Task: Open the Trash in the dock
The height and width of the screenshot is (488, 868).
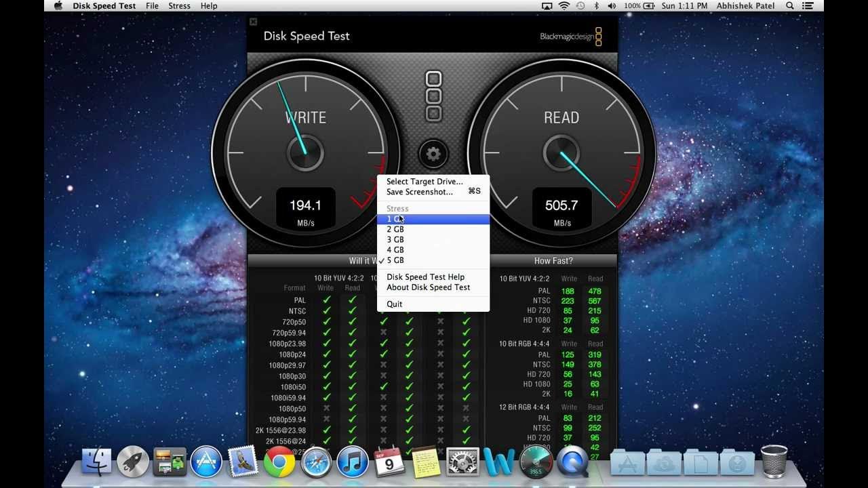Action: pos(774,461)
